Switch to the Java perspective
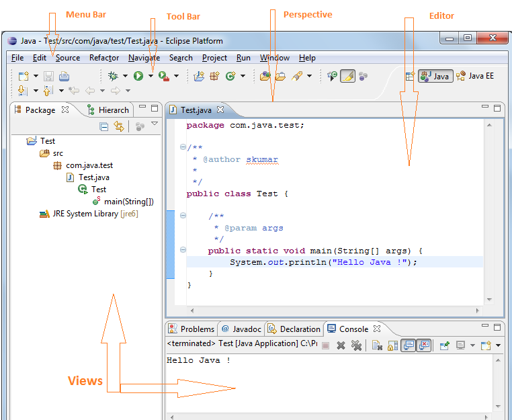This screenshot has width=512, height=420. (x=435, y=76)
